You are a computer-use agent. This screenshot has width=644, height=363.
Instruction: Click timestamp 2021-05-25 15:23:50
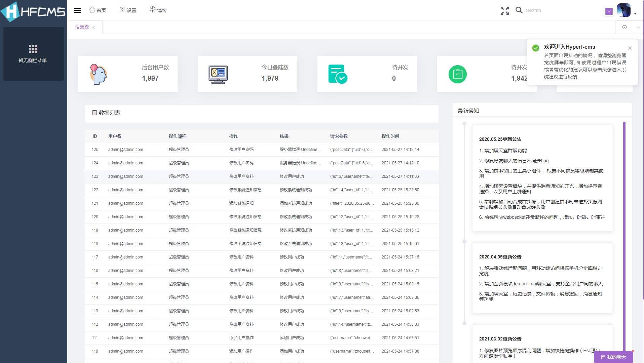tap(400, 190)
